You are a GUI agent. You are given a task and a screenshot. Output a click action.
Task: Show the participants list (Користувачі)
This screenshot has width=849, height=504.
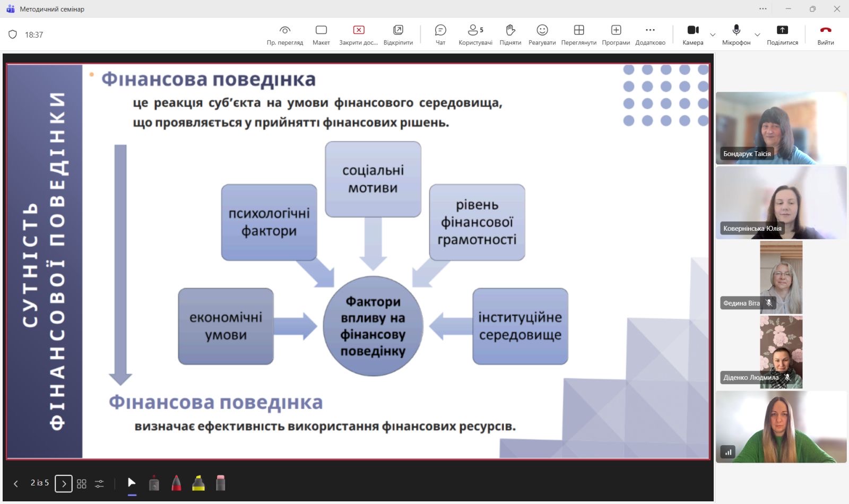475,34
